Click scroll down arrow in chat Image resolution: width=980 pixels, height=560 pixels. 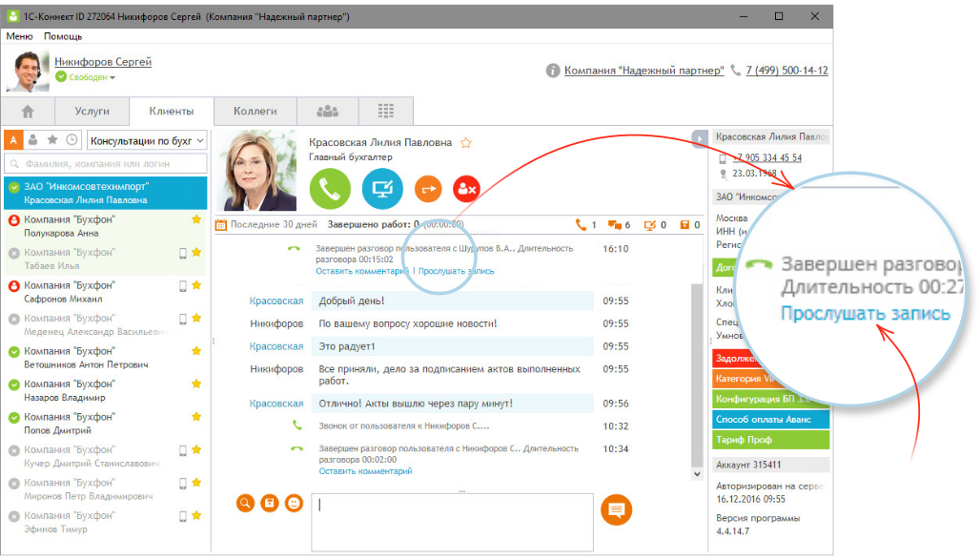tap(698, 474)
